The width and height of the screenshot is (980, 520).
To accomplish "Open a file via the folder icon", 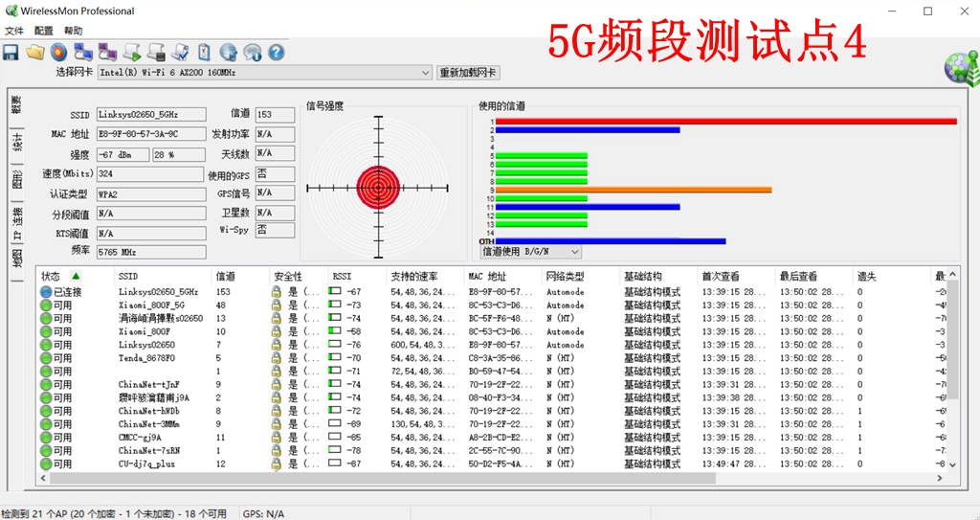I will pos(35,52).
